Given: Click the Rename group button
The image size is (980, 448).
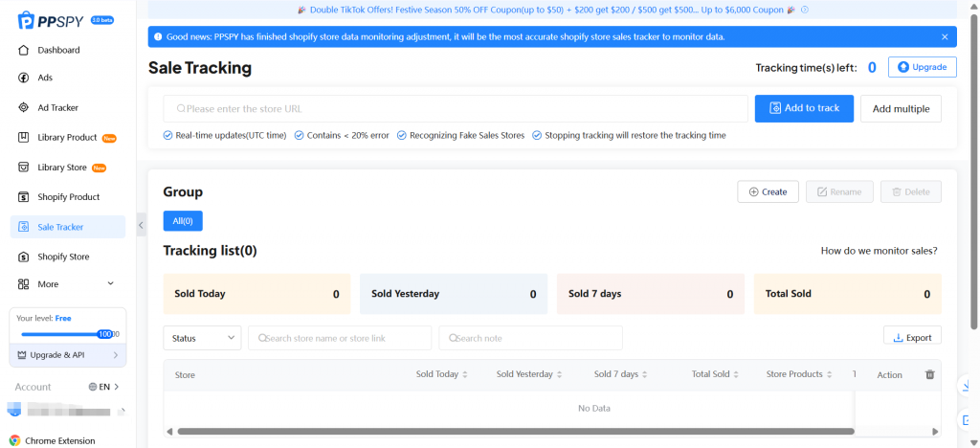Looking at the screenshot, I should 839,191.
